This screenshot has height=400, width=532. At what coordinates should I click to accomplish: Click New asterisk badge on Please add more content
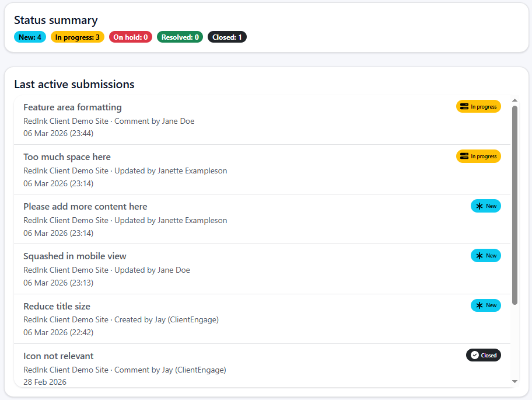click(x=485, y=206)
